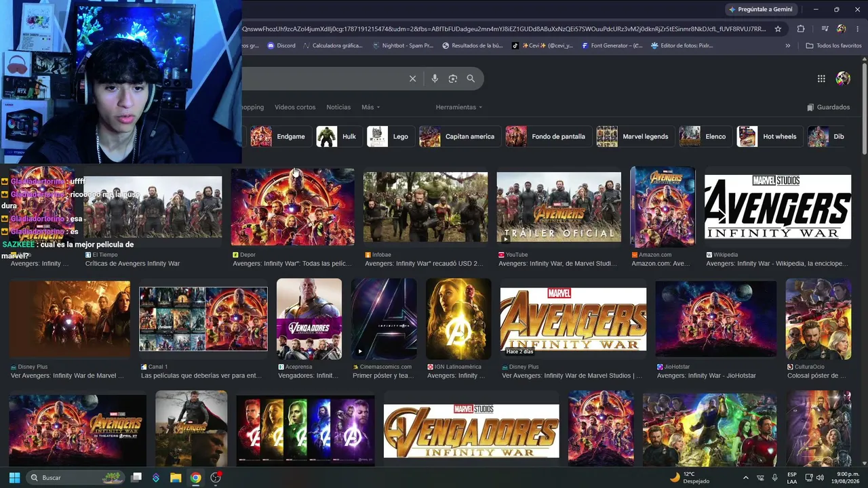Open the YouTube Tráiler Oficial thumbnail
Viewport: 868px width, 488px height.
click(x=559, y=207)
